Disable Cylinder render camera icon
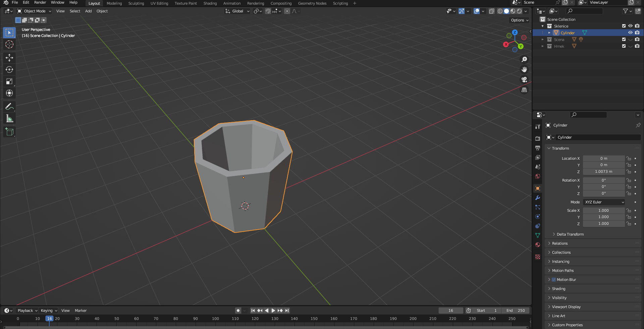Viewport: 644px width, 329px height. 637,33
